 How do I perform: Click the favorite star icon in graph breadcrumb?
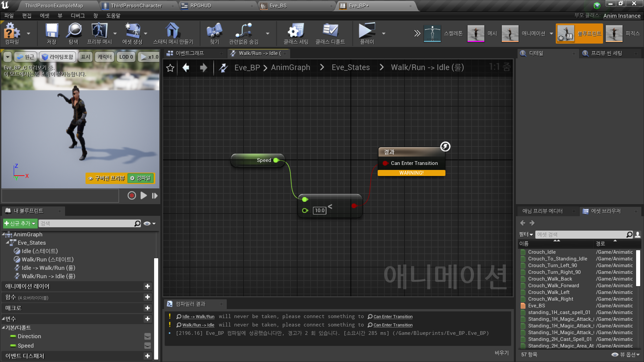click(170, 68)
